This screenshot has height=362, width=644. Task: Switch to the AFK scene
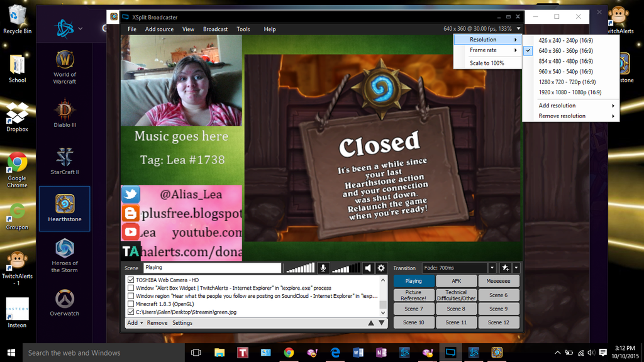[456, 281]
